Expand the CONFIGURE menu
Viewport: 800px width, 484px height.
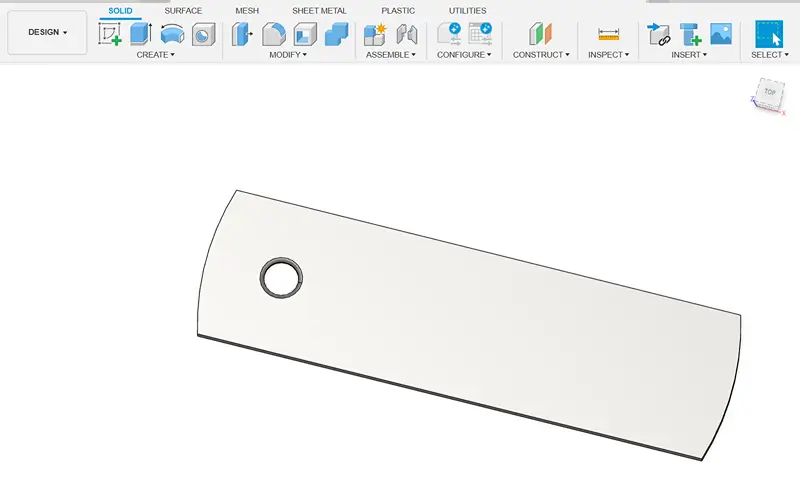click(x=464, y=55)
